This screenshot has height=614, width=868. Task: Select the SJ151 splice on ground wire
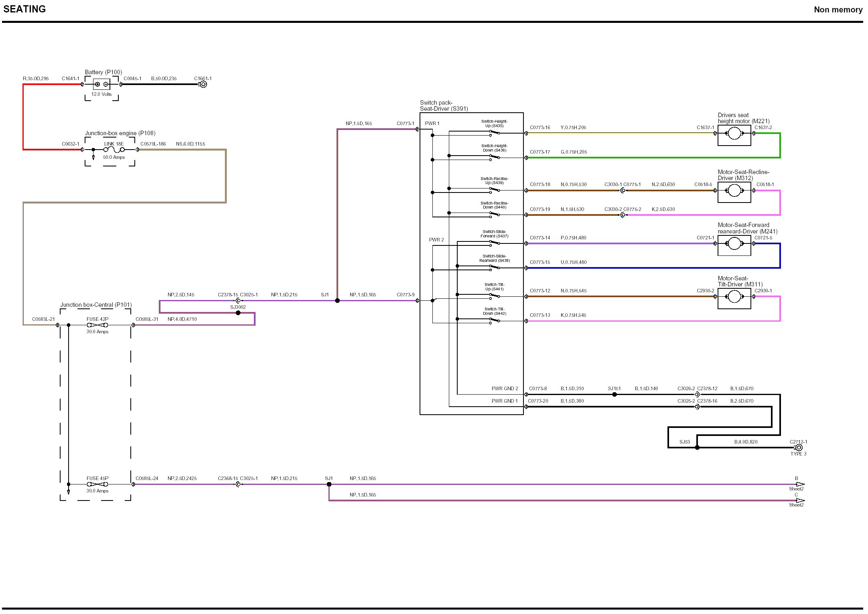[614, 395]
